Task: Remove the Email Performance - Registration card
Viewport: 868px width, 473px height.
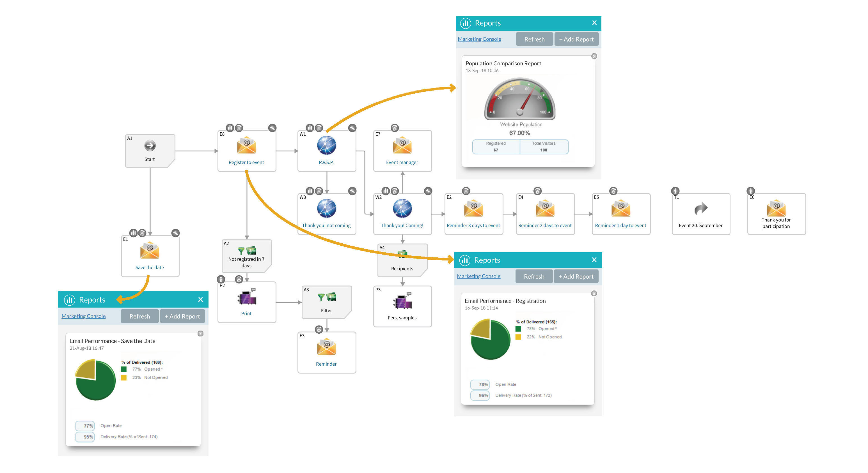Action: pyautogui.click(x=594, y=294)
